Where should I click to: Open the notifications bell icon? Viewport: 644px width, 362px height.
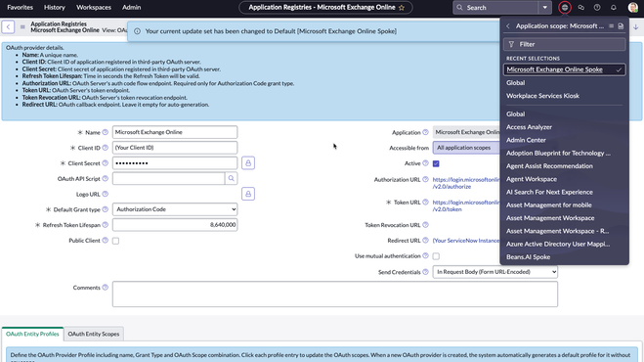pos(613,8)
